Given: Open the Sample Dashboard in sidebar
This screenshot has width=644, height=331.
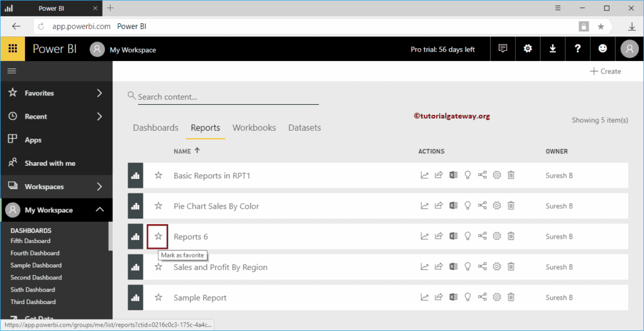Looking at the screenshot, I should coord(36,266).
